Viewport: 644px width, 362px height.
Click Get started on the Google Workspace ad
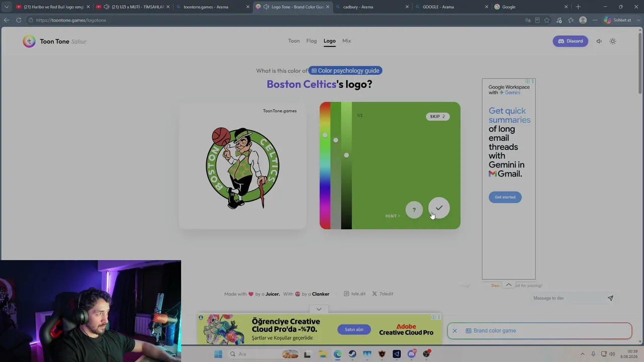point(505,197)
